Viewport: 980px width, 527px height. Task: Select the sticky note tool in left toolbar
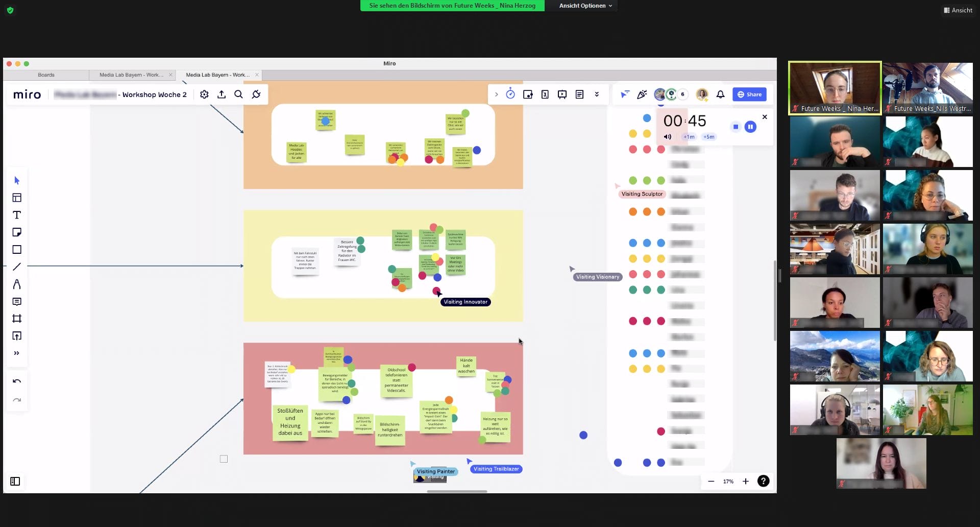click(x=17, y=232)
